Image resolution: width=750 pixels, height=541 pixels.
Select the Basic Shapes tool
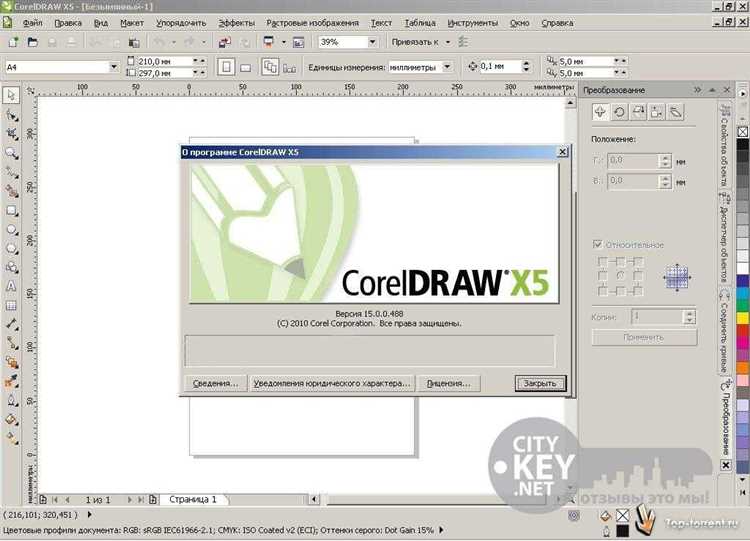point(11,267)
